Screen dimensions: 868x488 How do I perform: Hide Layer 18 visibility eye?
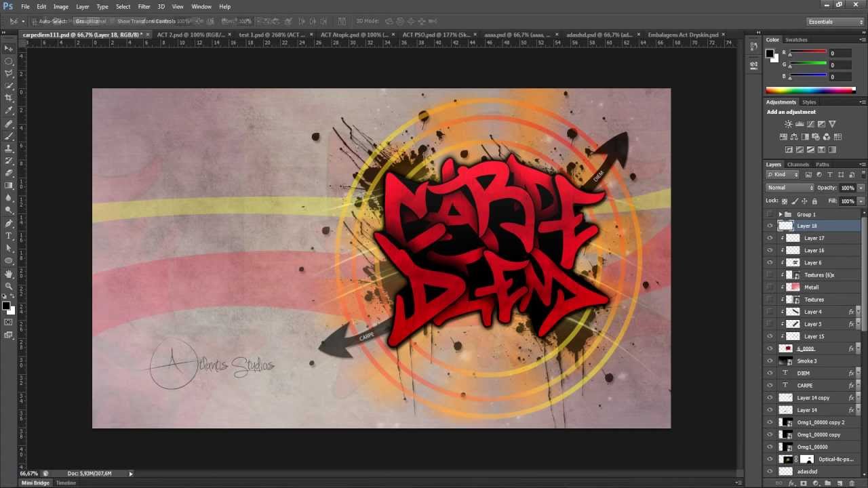[770, 226]
